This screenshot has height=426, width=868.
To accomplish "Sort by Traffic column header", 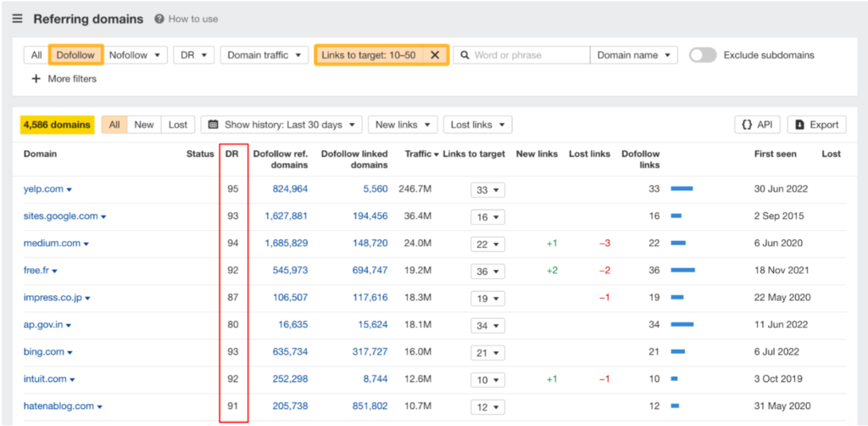I will (x=422, y=154).
